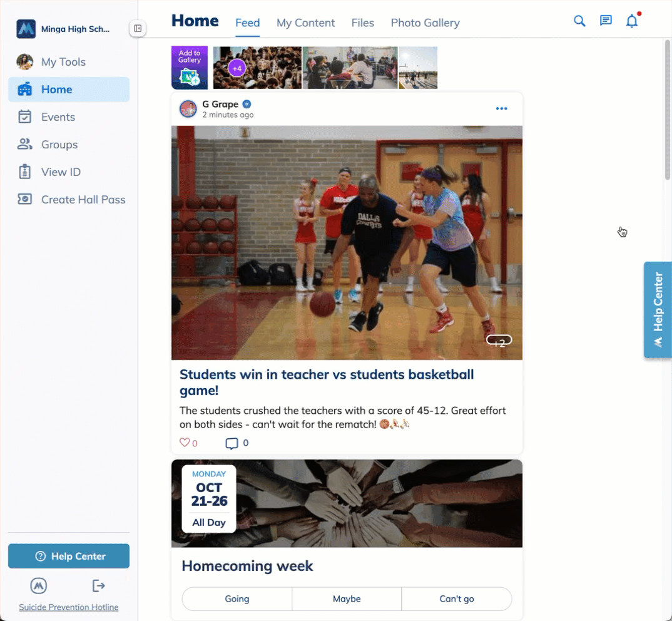Open the three-dot menu on G Grape's post
Image resolution: width=672 pixels, height=621 pixels.
(501, 108)
